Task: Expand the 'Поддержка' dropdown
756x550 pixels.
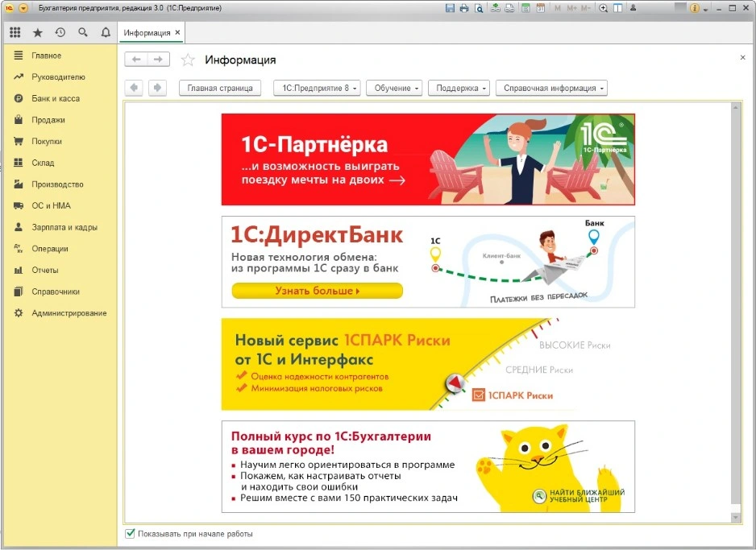Action: click(459, 89)
